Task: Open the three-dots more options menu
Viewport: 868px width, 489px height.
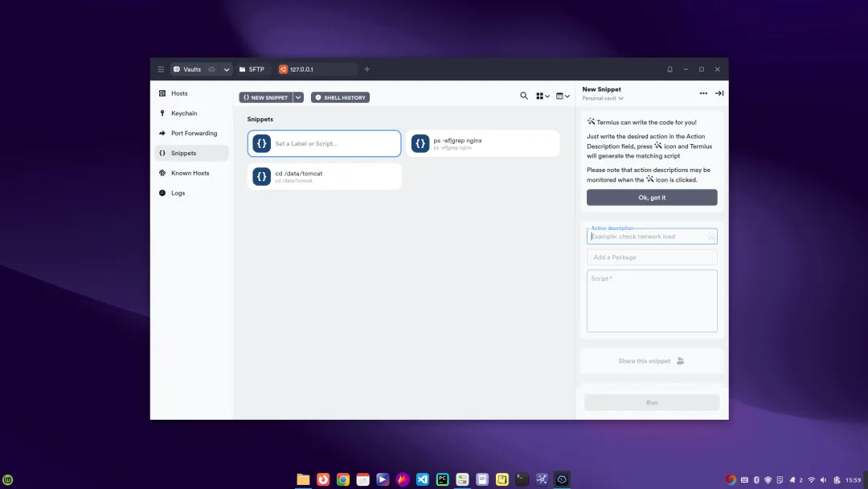Action: tap(703, 93)
